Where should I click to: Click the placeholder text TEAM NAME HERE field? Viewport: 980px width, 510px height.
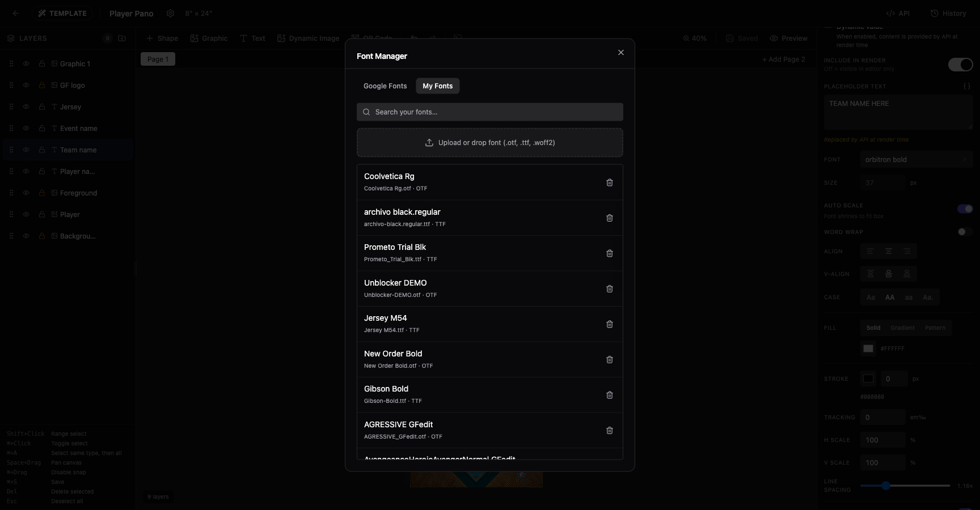point(898,112)
